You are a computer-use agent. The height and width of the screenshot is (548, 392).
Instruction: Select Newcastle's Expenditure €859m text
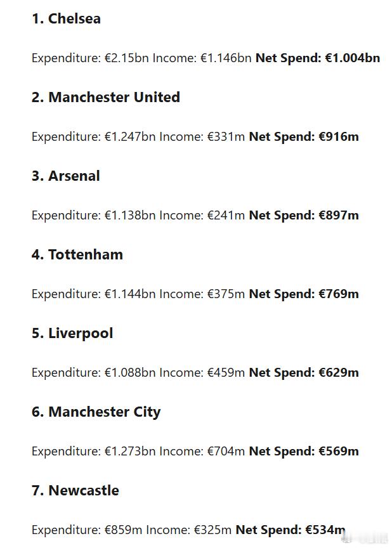pos(87,530)
